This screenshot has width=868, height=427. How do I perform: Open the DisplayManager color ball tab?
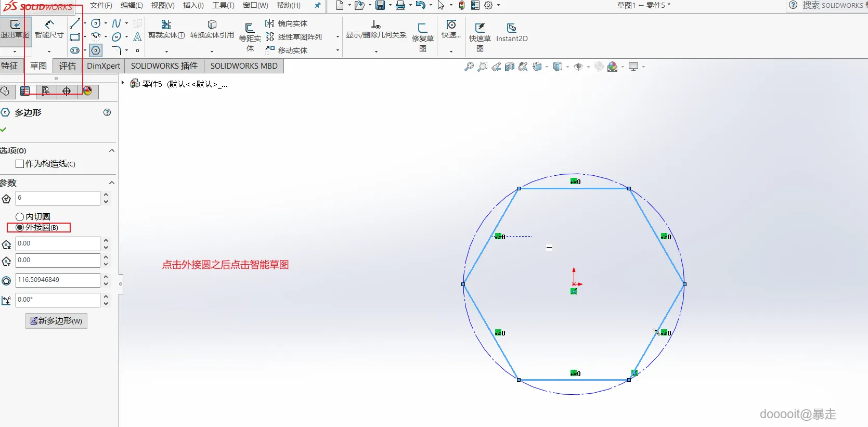click(x=87, y=91)
